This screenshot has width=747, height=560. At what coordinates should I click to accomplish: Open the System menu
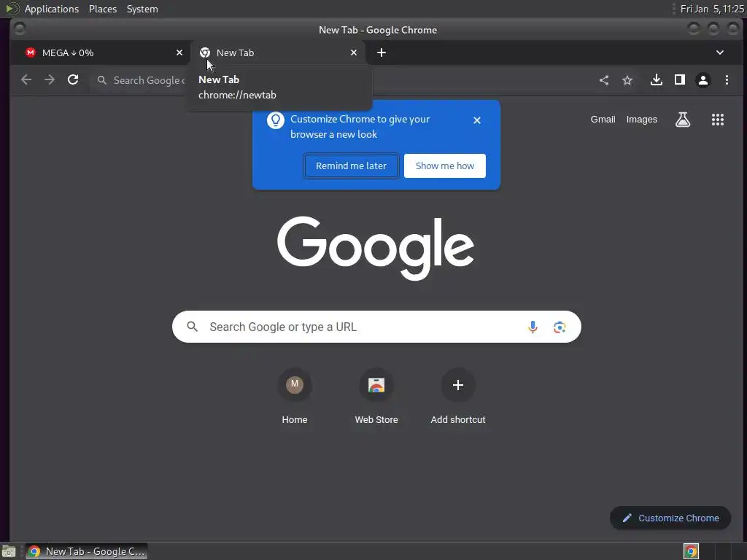142,9
